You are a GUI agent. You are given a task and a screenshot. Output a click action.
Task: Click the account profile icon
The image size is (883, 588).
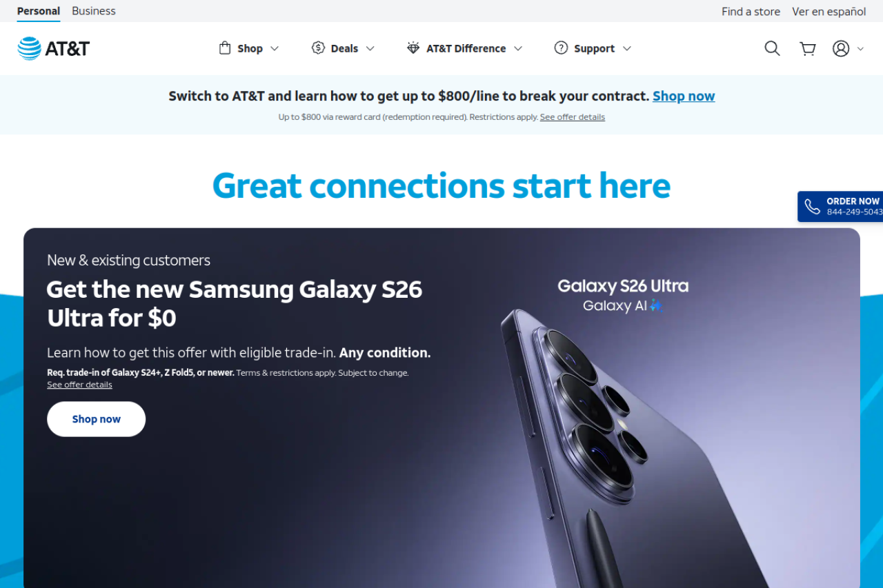point(841,48)
